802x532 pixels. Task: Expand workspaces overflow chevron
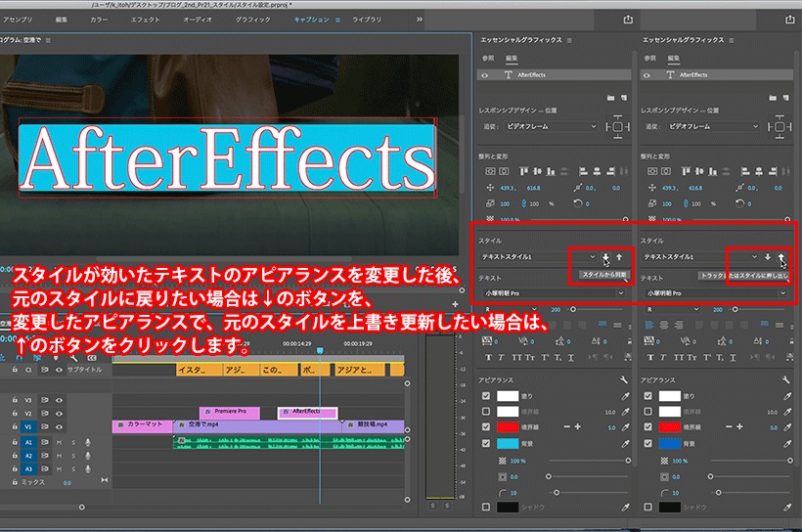[420, 20]
